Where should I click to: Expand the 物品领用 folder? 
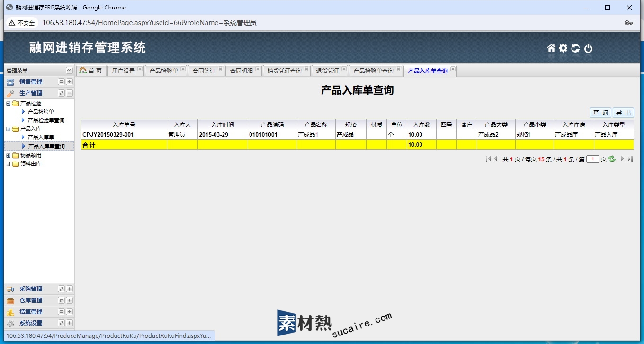(8, 155)
